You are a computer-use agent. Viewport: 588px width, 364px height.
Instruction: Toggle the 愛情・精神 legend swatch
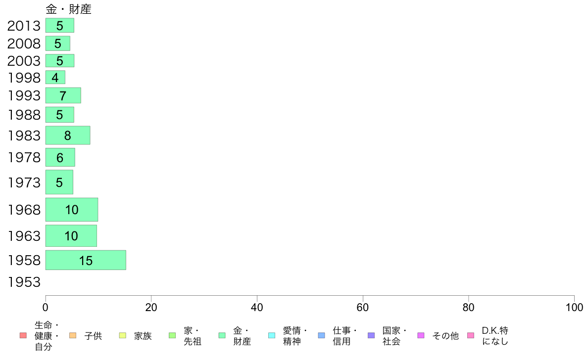[x=272, y=335]
